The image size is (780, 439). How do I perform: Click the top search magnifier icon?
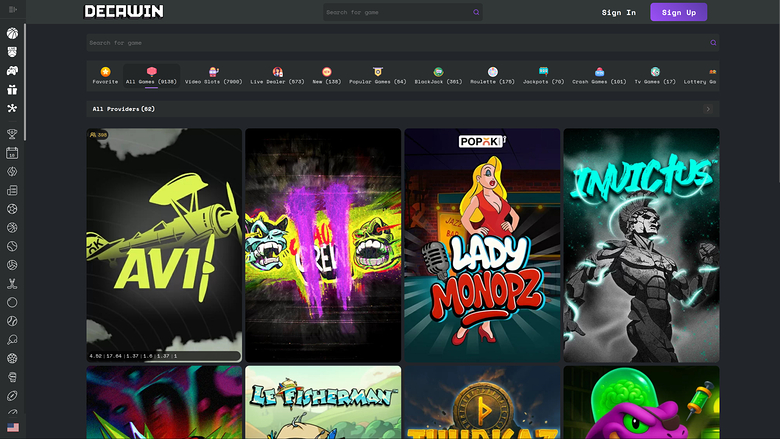[476, 13]
